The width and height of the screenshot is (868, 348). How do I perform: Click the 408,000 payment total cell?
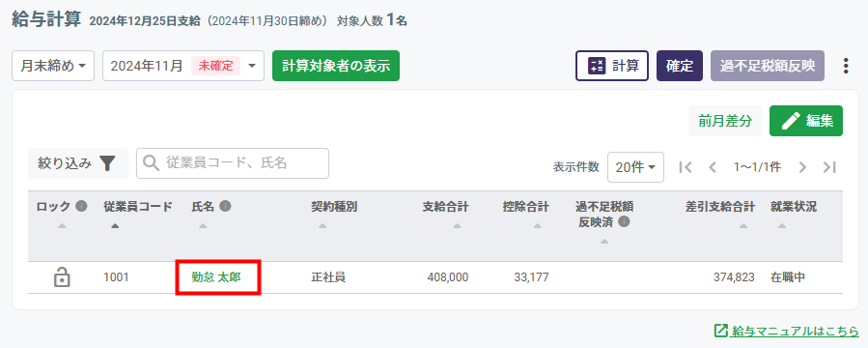tap(448, 277)
